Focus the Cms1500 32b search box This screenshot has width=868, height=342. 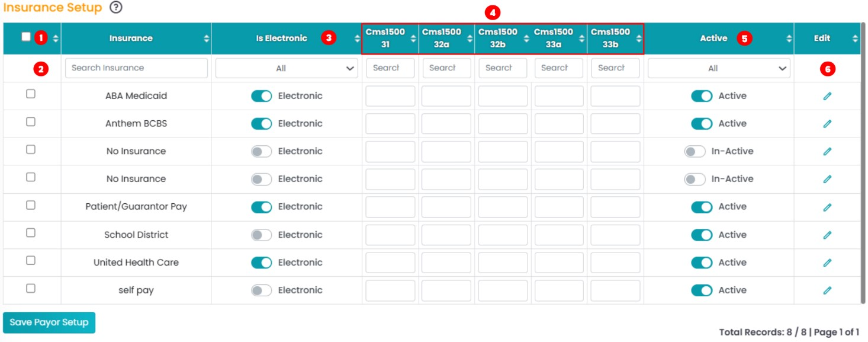(503, 68)
